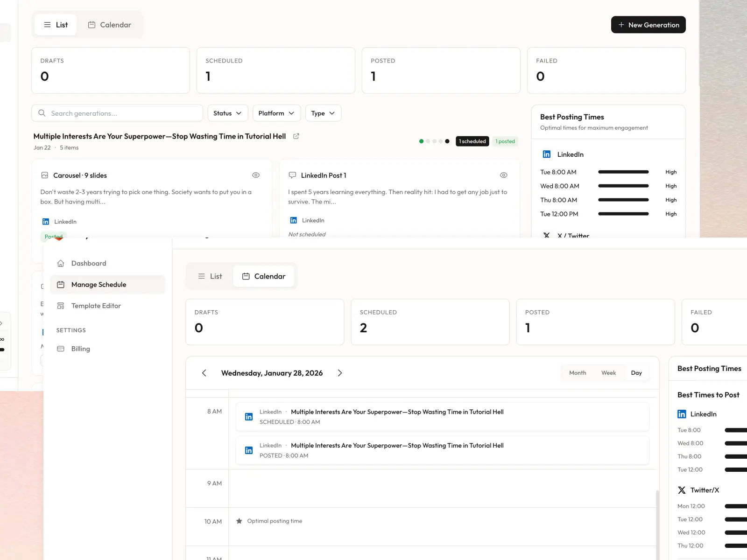The height and width of the screenshot is (560, 747).
Task: Click the X/Twitter icon in Best Posting Times
Action: pos(547,236)
